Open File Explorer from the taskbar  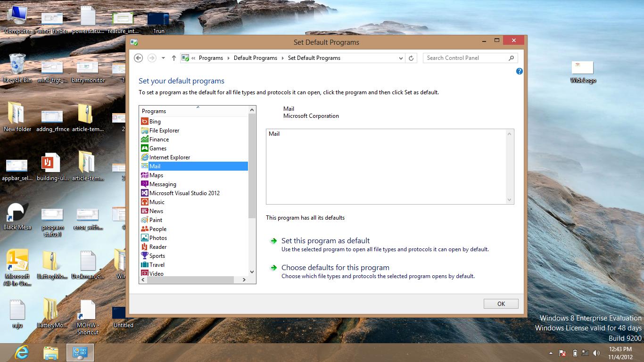point(51,353)
